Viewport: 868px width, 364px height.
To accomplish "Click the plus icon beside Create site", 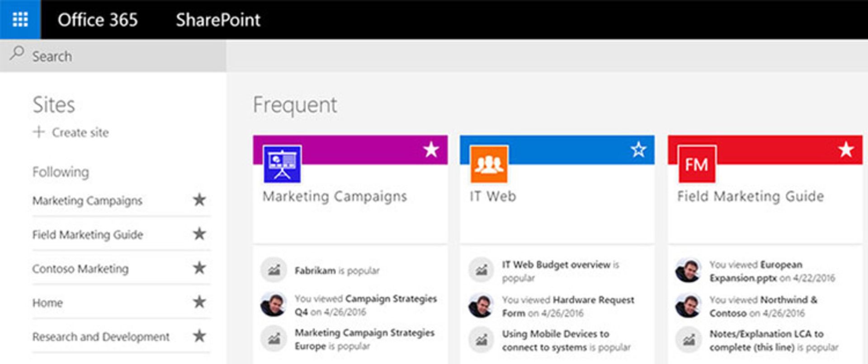I will (x=39, y=132).
